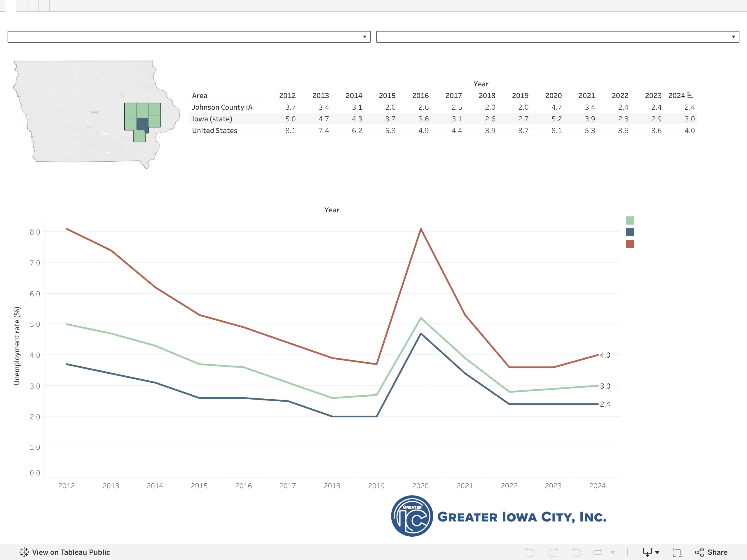This screenshot has width=747, height=560.
Task: Click the green legend color swatch
Action: [x=630, y=220]
